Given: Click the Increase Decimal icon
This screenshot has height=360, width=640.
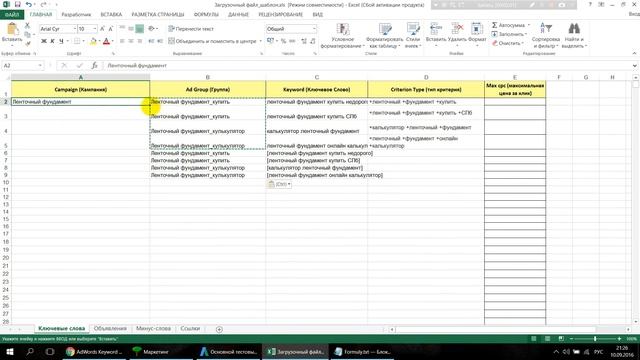Looking at the screenshot, I should [x=304, y=41].
